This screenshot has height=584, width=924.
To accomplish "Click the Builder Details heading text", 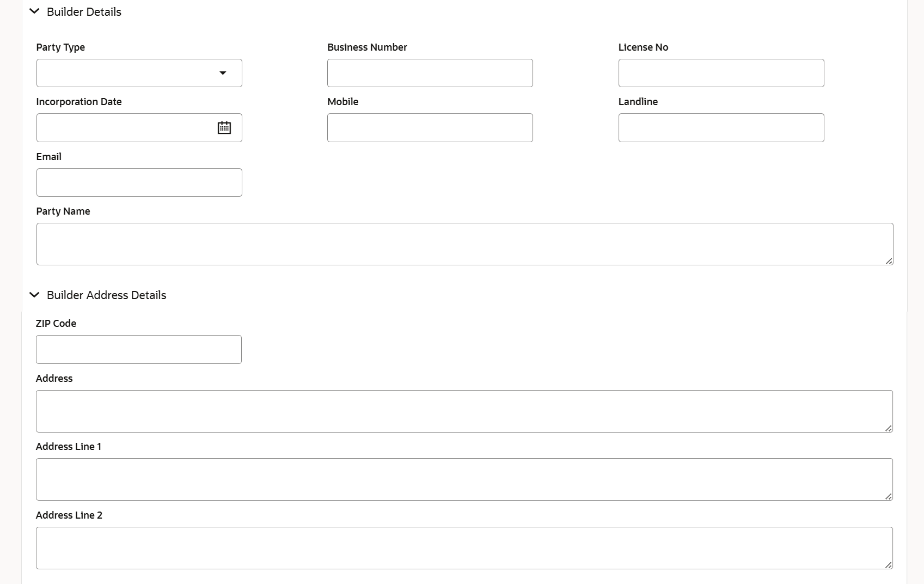I will tap(84, 12).
